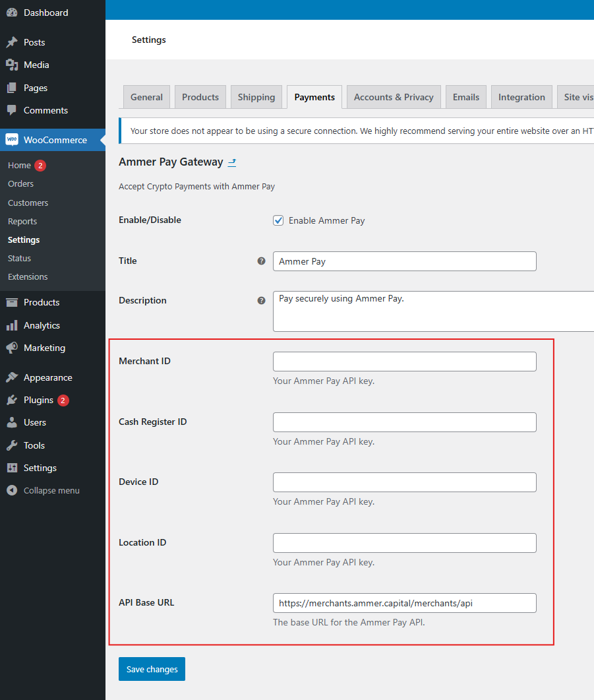
Task: Open the Extensions submenu link
Action: pos(28,277)
